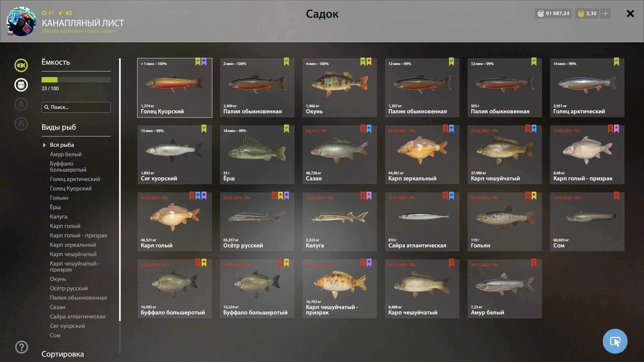The width and height of the screenshot is (644, 362).
Task: Click the help question mark icon
Action: tap(21, 347)
